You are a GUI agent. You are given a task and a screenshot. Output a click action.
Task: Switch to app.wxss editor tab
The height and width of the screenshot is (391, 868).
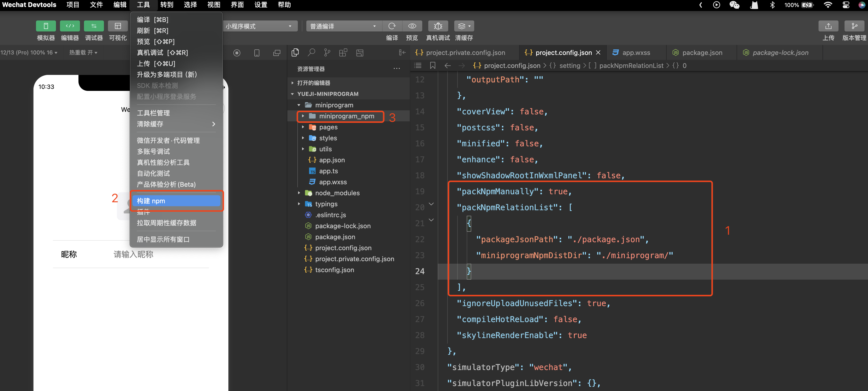(x=636, y=52)
